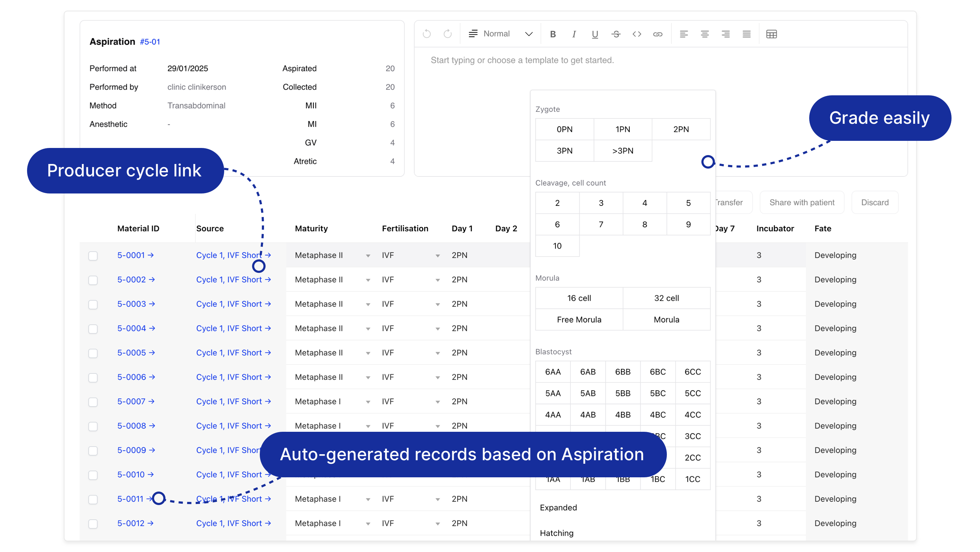Click the strikethrough icon
Image resolution: width=980 pixels, height=552 pixels.
point(616,34)
